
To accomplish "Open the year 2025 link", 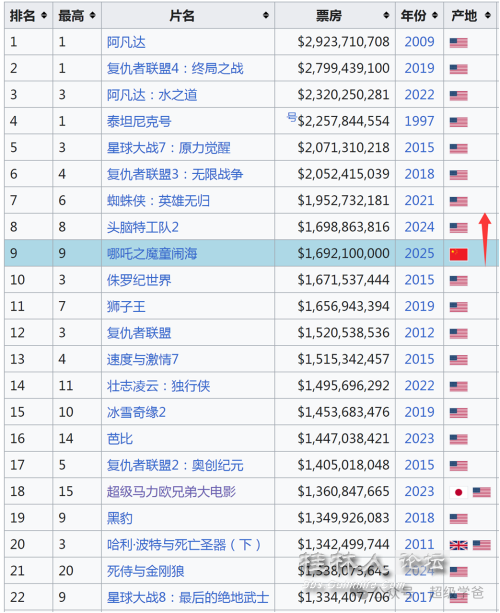I will [x=419, y=253].
